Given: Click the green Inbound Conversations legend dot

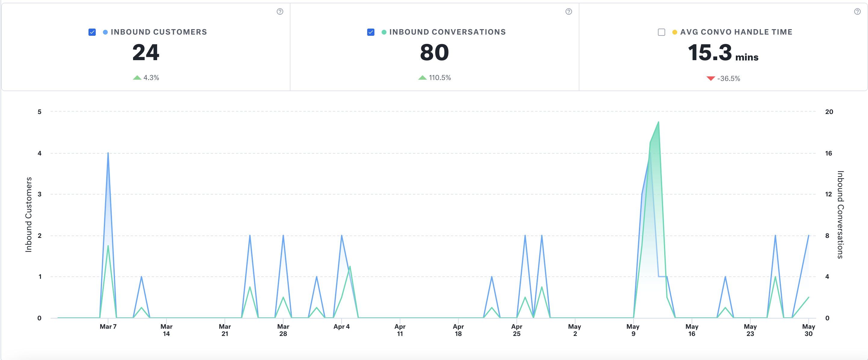Looking at the screenshot, I should click(x=384, y=32).
